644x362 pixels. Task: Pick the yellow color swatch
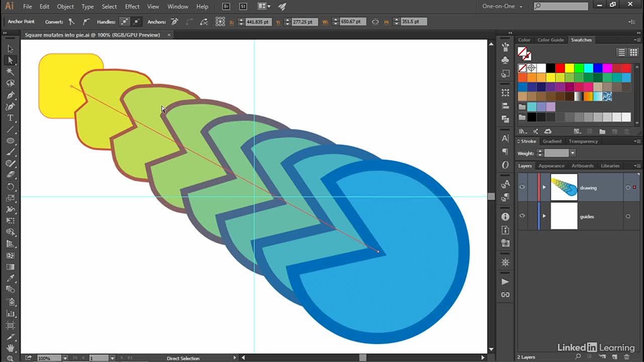click(570, 68)
